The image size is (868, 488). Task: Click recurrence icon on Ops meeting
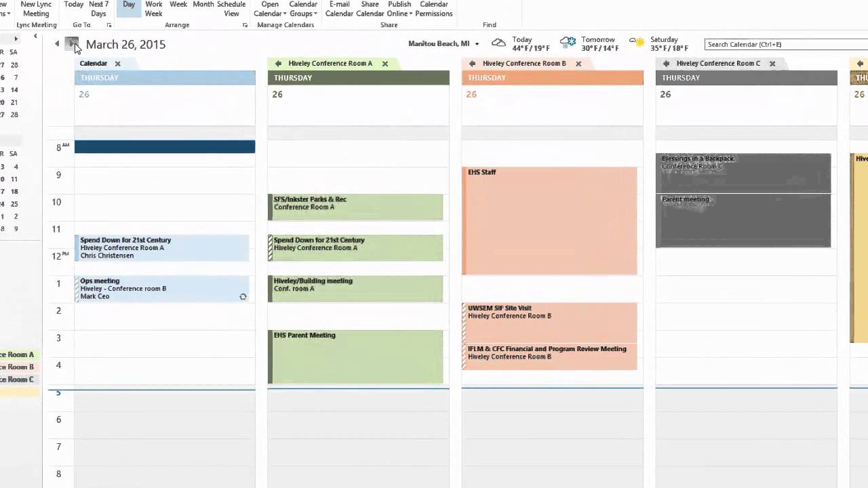243,297
